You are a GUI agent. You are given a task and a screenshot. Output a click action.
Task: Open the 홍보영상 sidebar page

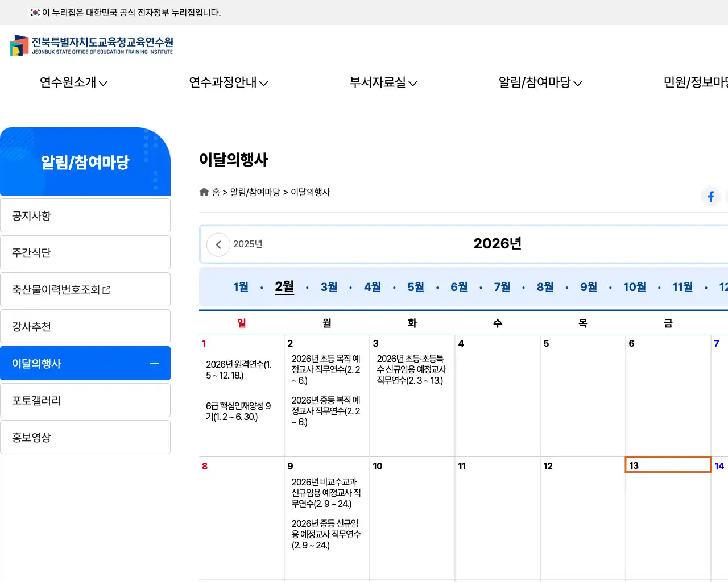(x=85, y=436)
